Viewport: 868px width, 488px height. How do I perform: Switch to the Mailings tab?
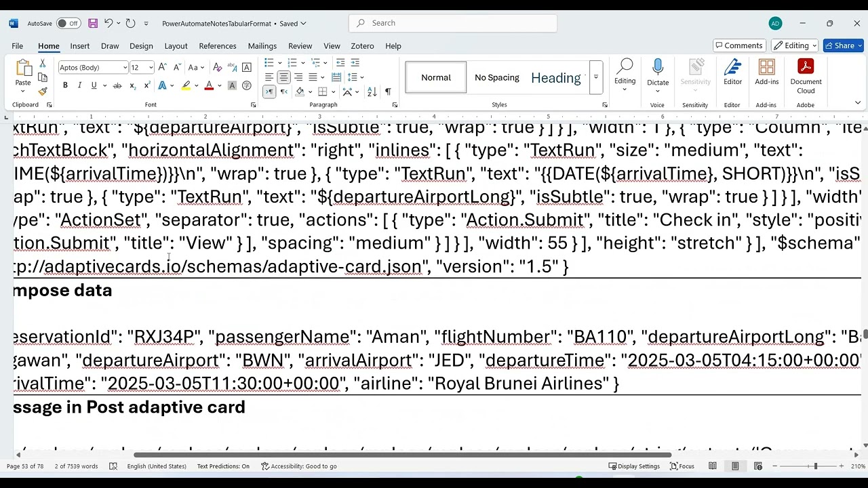pyautogui.click(x=262, y=45)
